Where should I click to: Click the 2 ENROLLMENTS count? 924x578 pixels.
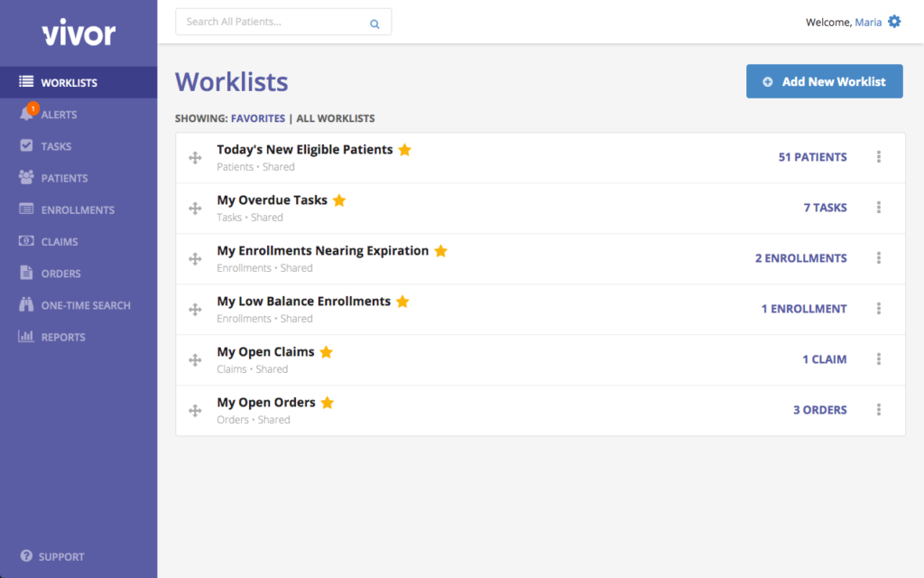click(x=801, y=258)
